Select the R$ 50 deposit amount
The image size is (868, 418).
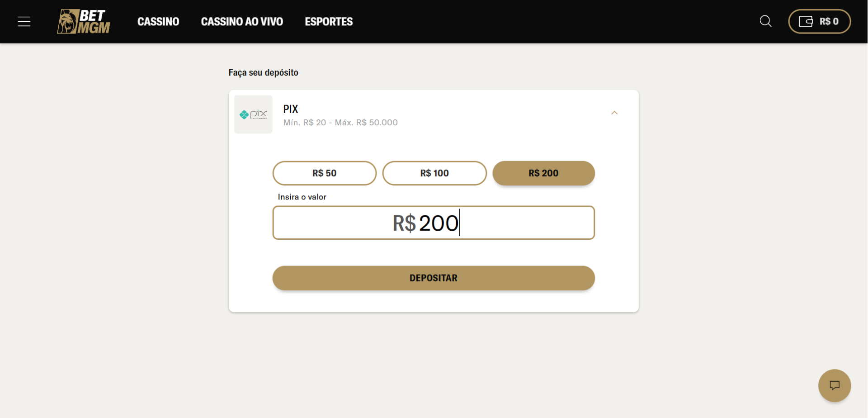click(x=324, y=173)
